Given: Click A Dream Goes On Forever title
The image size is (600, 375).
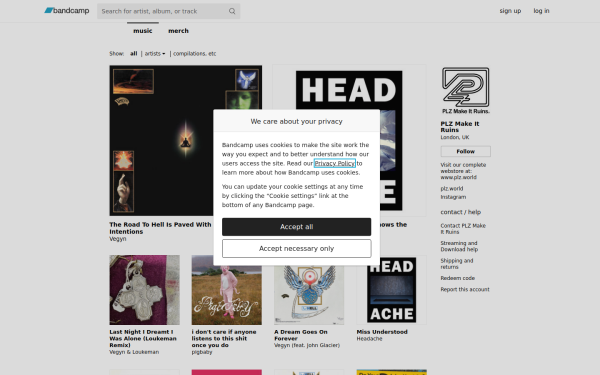Looking at the screenshot, I should [x=301, y=335].
